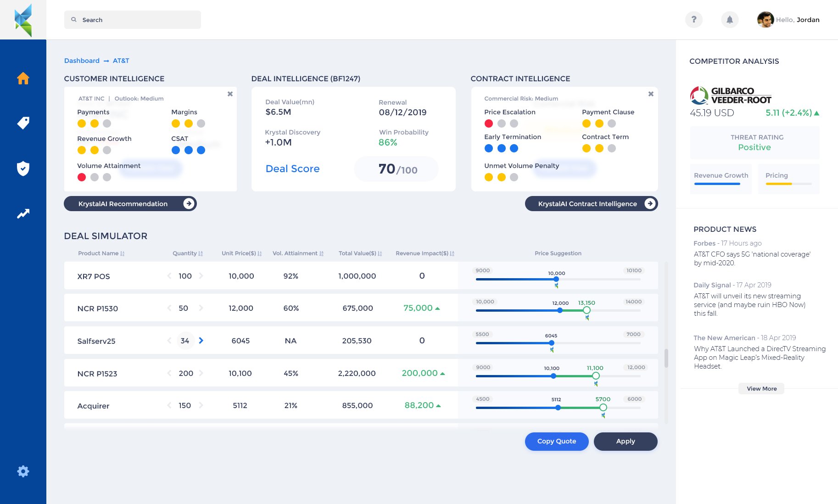Click the deal simulator vertical scrollbar
Screen dimensions: 838x504
pyautogui.click(x=666, y=358)
